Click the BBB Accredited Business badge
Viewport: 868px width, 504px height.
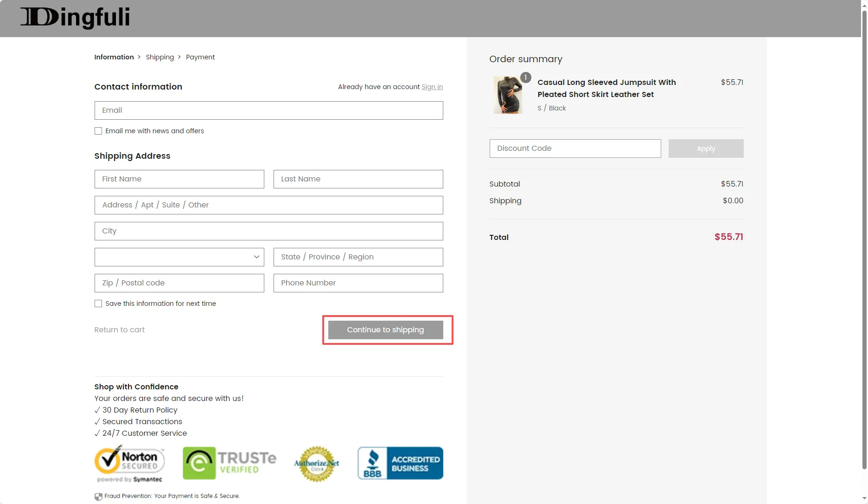click(400, 463)
